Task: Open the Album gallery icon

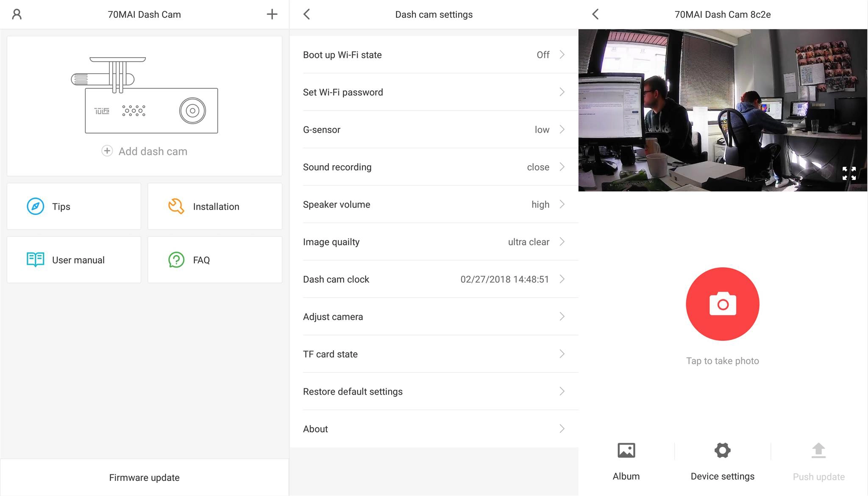Action: click(x=626, y=451)
